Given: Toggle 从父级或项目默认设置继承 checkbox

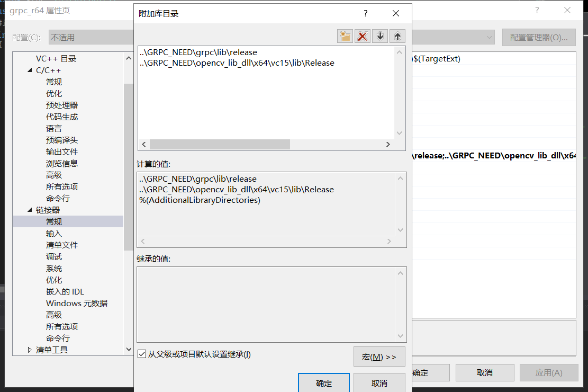Looking at the screenshot, I should tap(142, 354).
